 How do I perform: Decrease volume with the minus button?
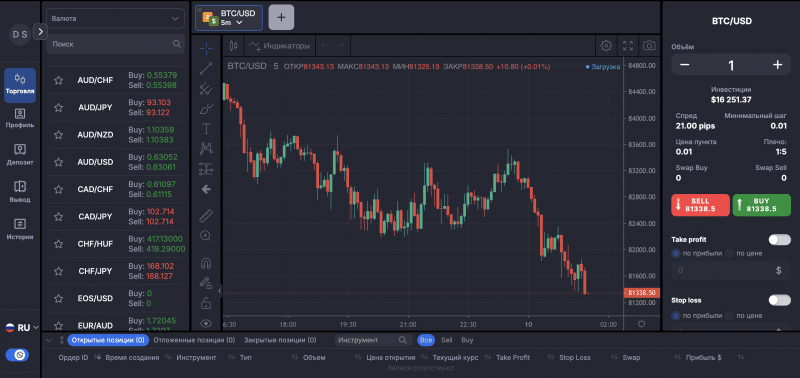pyautogui.click(x=685, y=65)
